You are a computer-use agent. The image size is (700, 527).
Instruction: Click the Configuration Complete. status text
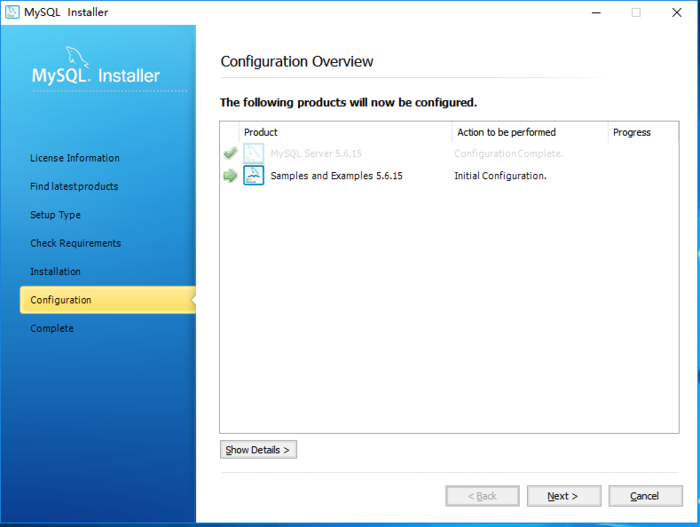[509, 154]
